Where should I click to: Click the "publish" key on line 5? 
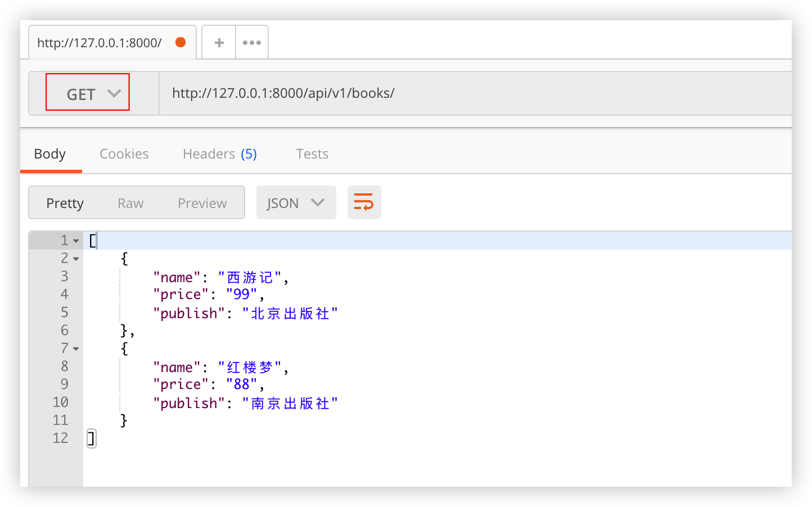[189, 313]
